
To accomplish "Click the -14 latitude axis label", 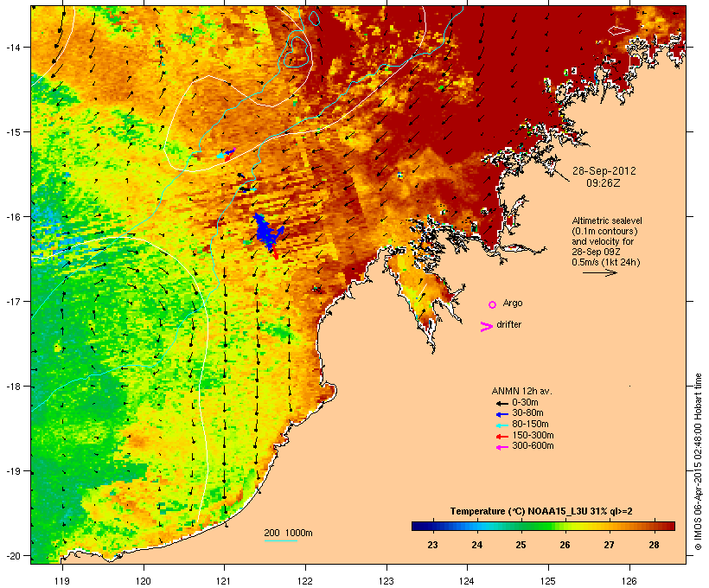I will (12, 47).
